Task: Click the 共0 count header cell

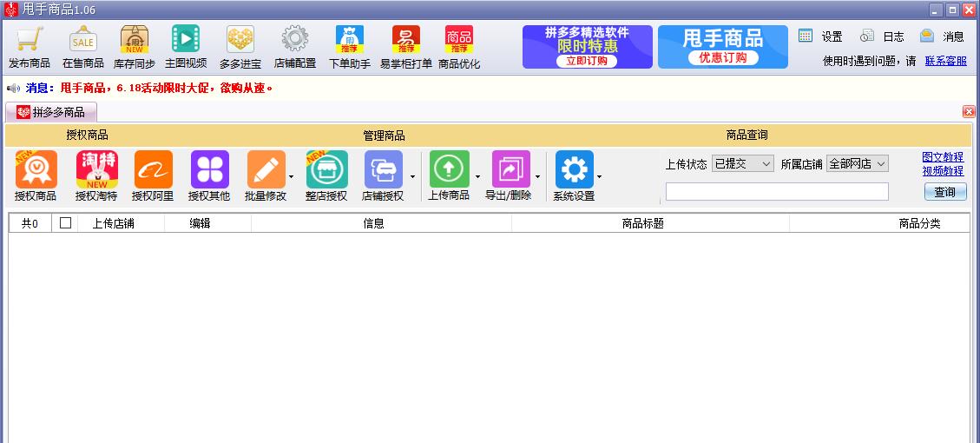Action: 30,223
